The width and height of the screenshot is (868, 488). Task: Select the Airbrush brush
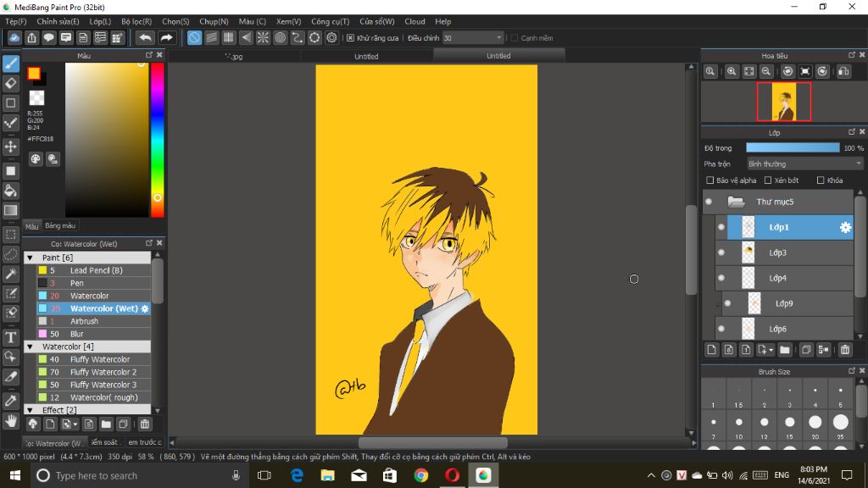tap(94, 321)
